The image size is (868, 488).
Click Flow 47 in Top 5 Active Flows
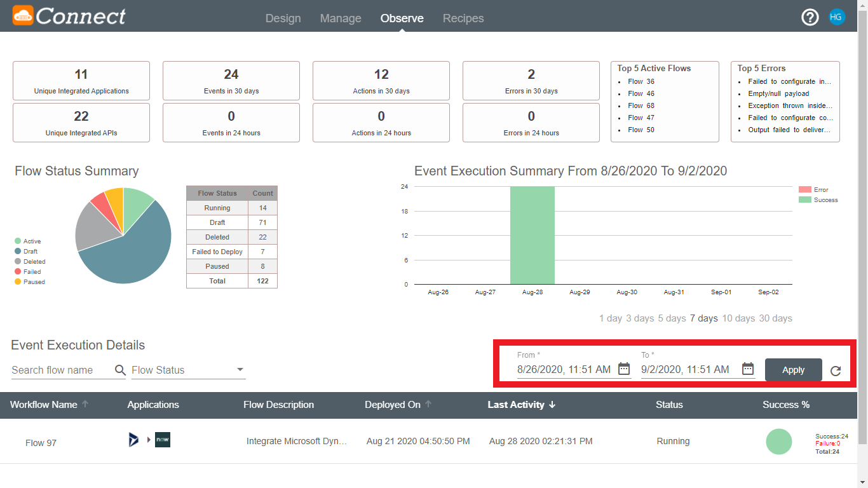[641, 118]
